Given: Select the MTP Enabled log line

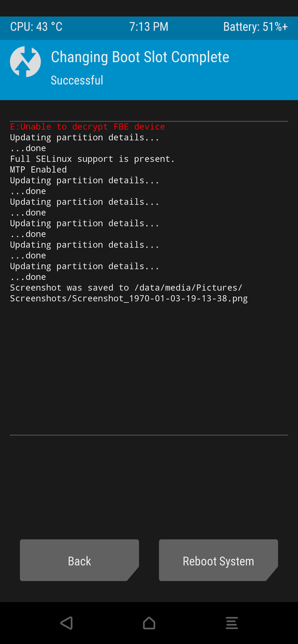Looking at the screenshot, I should pos(38,169).
